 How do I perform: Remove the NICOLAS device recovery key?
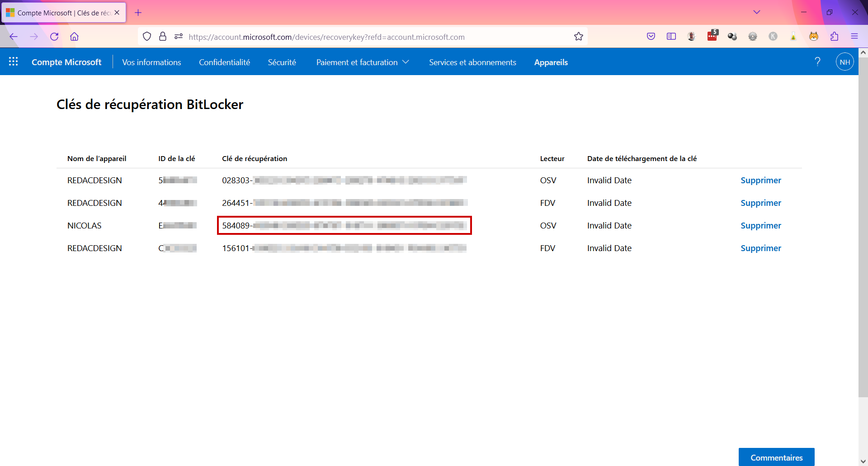click(761, 225)
